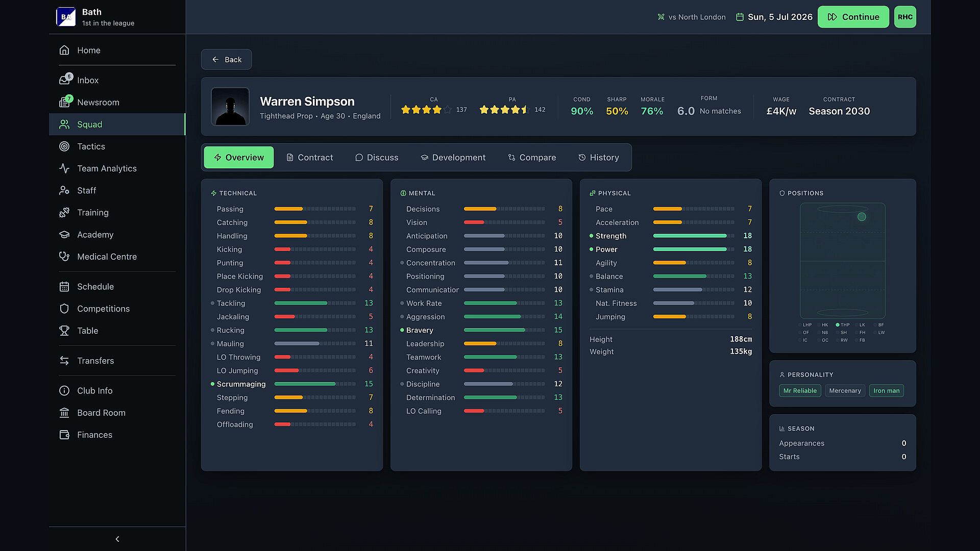Click the Warren Simpson player portrait
The height and width of the screenshot is (551, 980).
pyautogui.click(x=230, y=107)
